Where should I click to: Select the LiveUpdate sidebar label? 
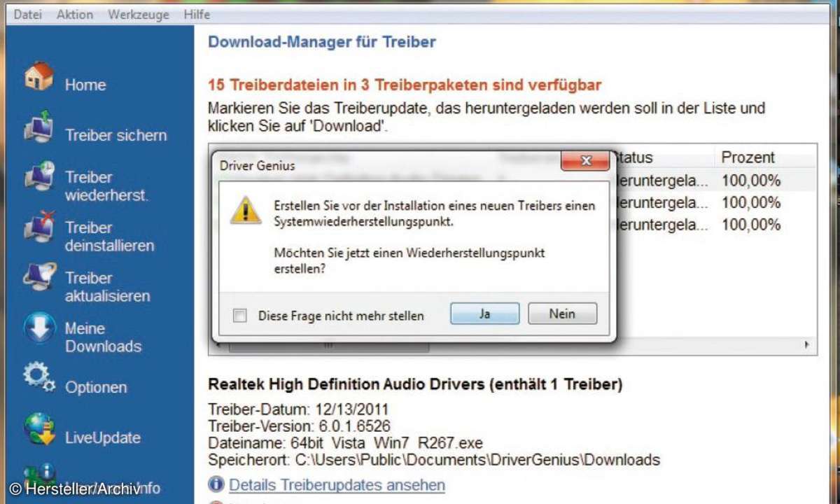click(103, 437)
